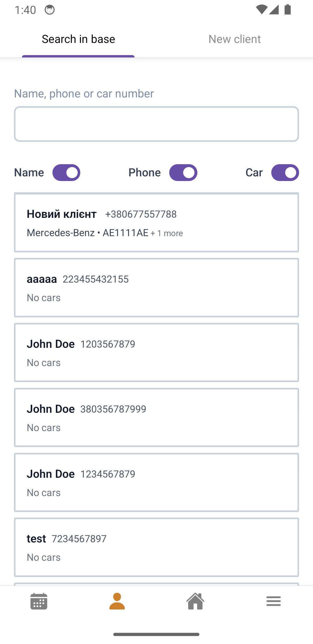This screenshot has width=313, height=644.
Task: Disable the Name search toggle
Action: pos(66,173)
